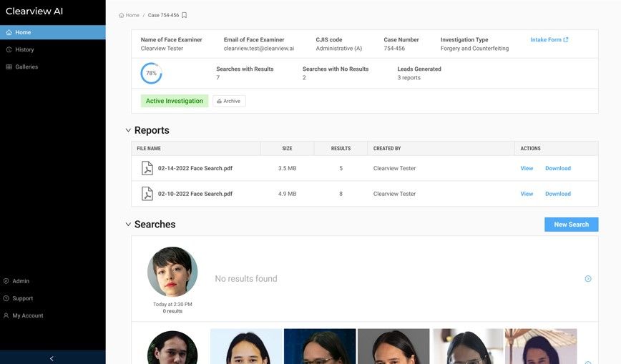Click the SIZE column header
621x364 pixels.
pyautogui.click(x=287, y=149)
